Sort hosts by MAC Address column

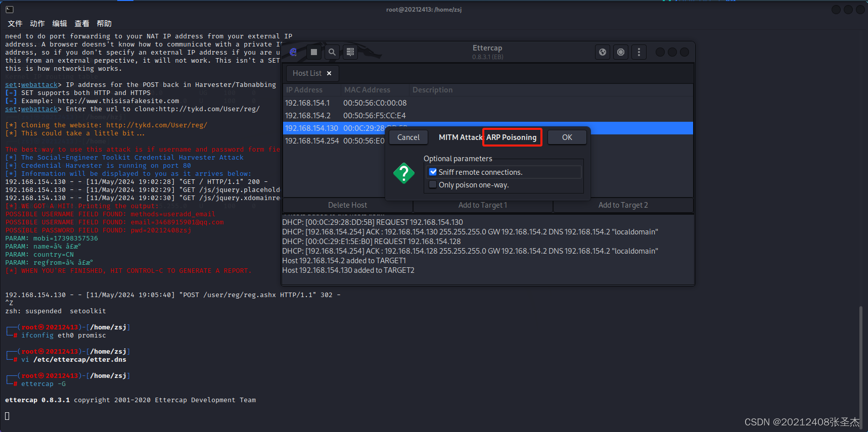pos(368,90)
